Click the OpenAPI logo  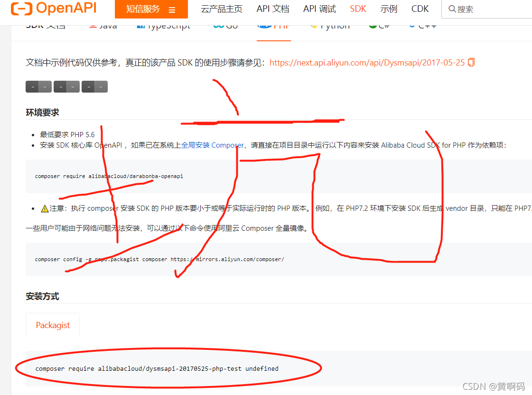coord(54,9)
